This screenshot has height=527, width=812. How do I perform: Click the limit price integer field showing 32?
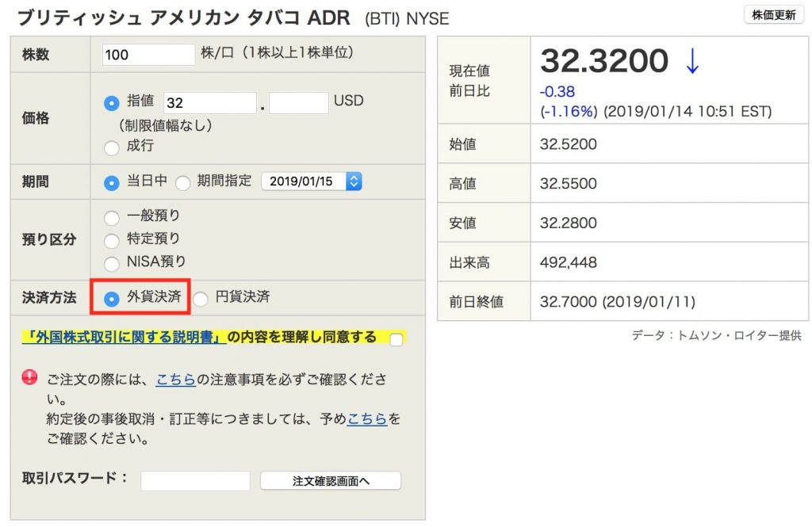click(x=209, y=102)
